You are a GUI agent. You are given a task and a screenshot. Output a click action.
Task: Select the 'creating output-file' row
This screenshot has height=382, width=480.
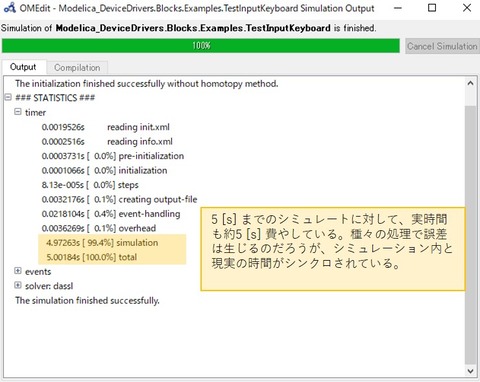tap(119, 199)
